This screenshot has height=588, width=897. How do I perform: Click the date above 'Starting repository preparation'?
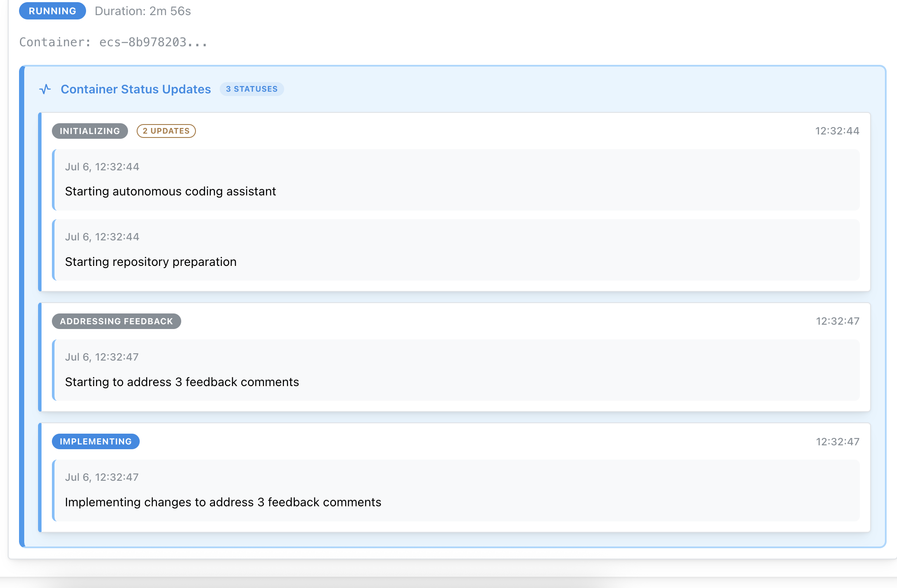[102, 237]
